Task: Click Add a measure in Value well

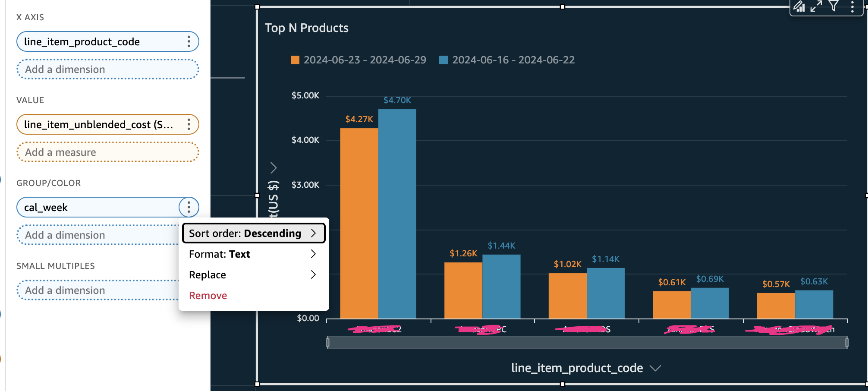Action: 107,152
